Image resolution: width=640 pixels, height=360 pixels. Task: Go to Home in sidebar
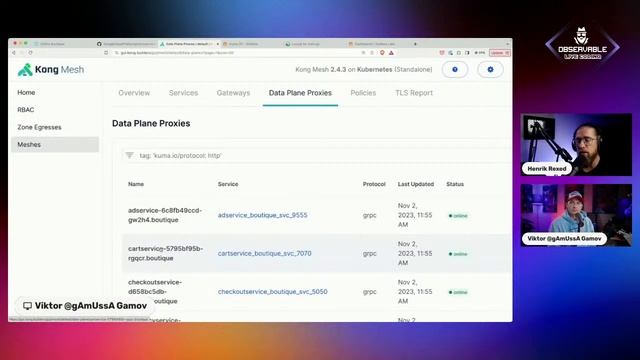click(26, 93)
